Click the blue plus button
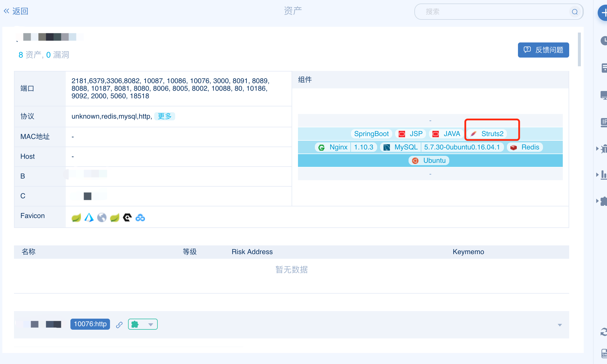The height and width of the screenshot is (364, 607). pyautogui.click(x=603, y=13)
